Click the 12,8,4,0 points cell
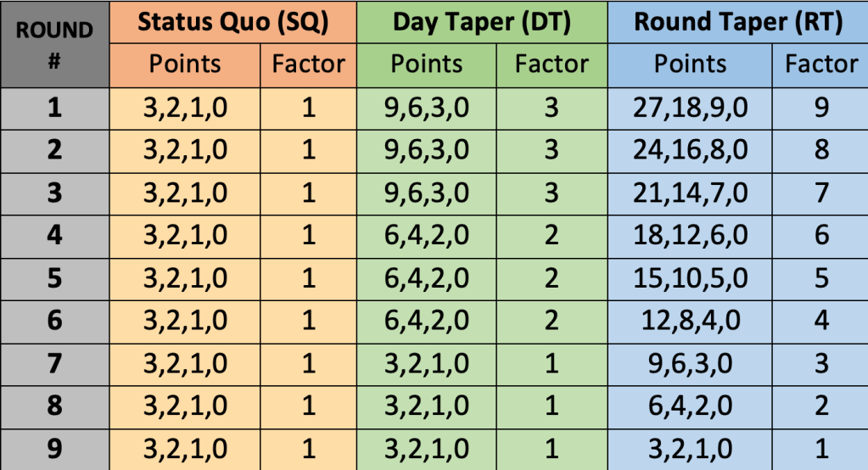 pos(691,320)
